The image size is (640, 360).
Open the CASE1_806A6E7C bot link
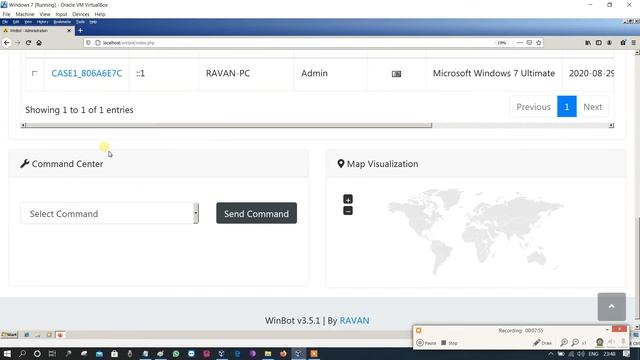(87, 73)
